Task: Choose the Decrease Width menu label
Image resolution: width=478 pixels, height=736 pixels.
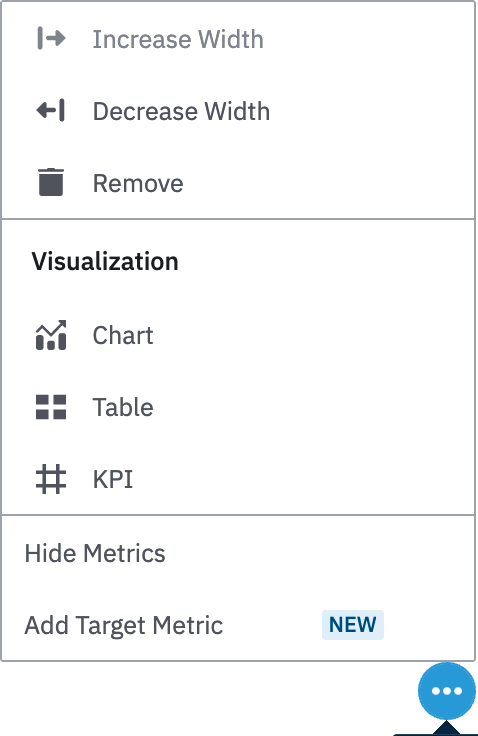Action: click(x=181, y=111)
